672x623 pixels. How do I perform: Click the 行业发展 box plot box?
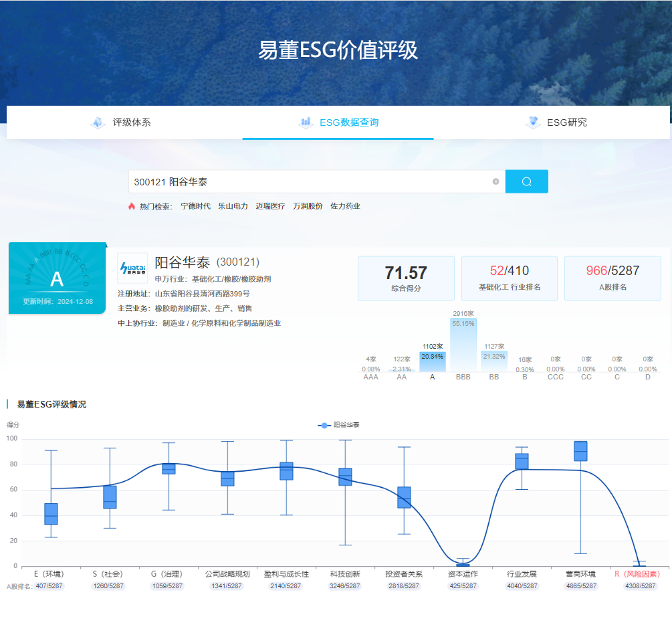[x=522, y=461]
